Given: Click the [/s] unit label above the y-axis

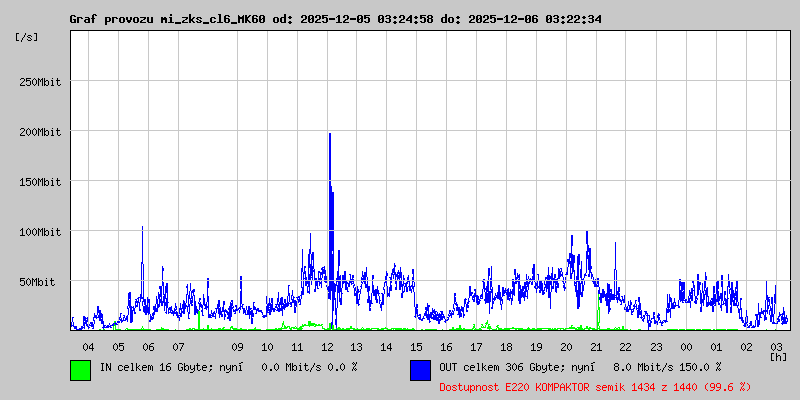Looking at the screenshot, I should (27, 37).
